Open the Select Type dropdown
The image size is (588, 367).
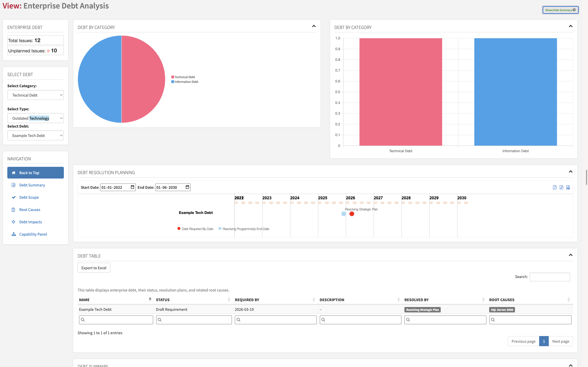(35, 118)
